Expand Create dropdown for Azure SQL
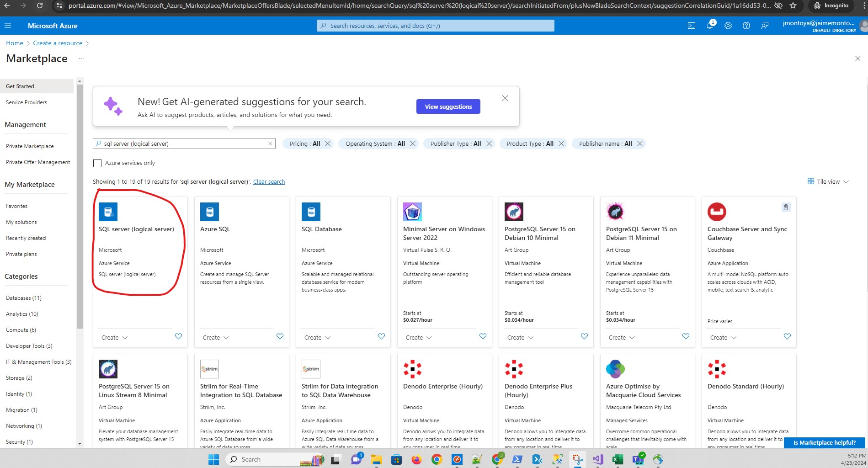The width and height of the screenshot is (868, 468). tap(216, 337)
